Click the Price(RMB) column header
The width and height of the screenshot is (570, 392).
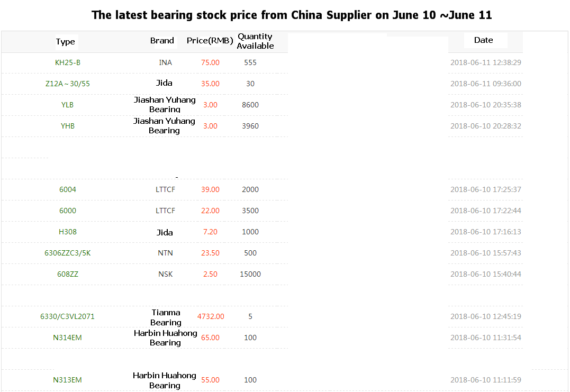pos(210,41)
